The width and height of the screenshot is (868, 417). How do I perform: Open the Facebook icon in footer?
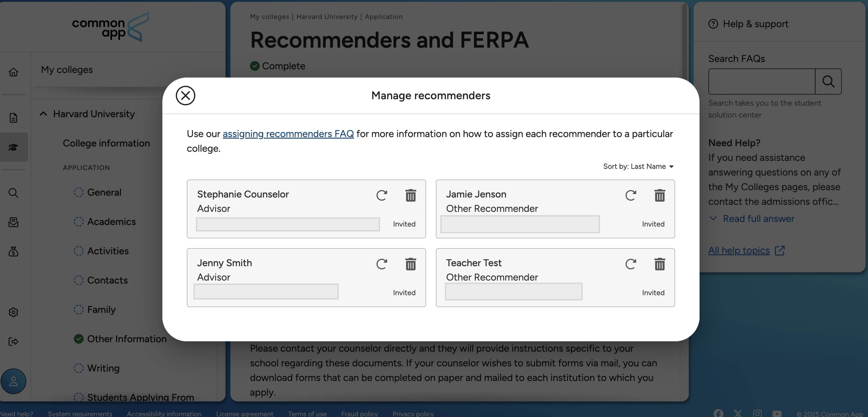718,413
